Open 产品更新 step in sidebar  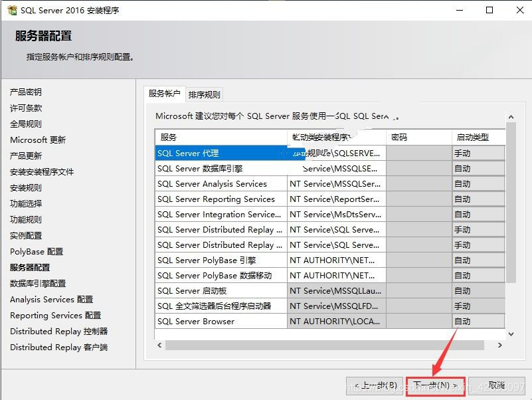pyautogui.click(x=26, y=156)
